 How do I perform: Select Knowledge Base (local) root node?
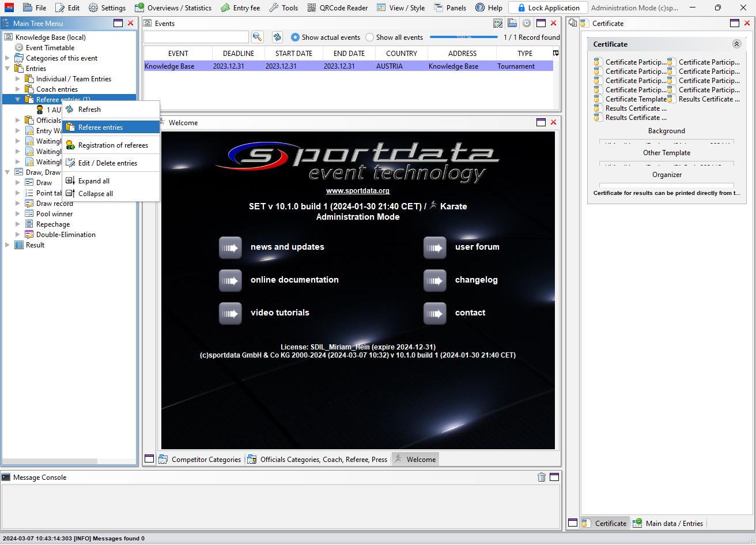pos(51,37)
